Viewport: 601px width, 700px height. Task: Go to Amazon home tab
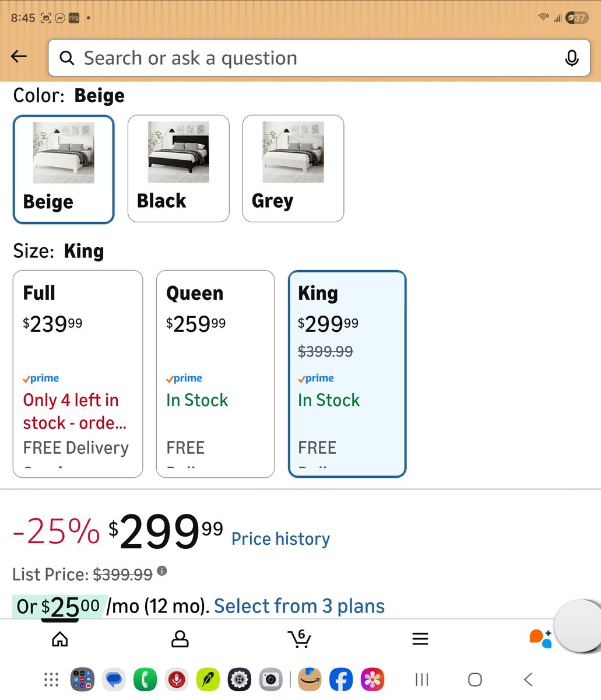pos(60,639)
